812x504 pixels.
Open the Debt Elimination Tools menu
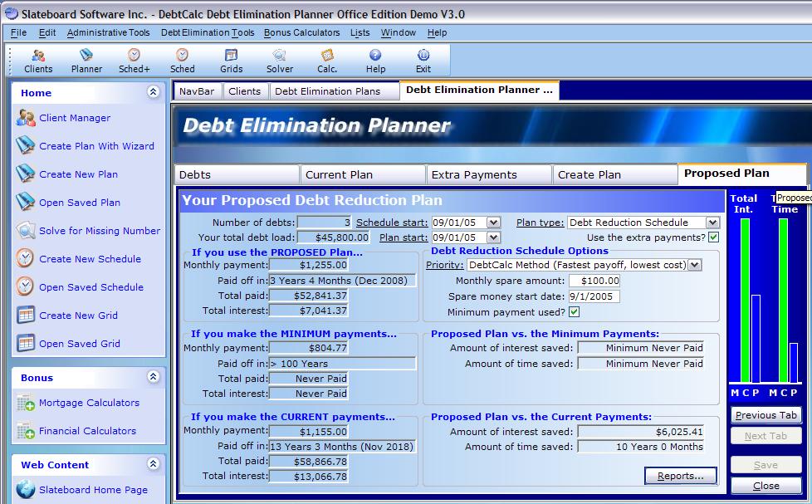(208, 32)
